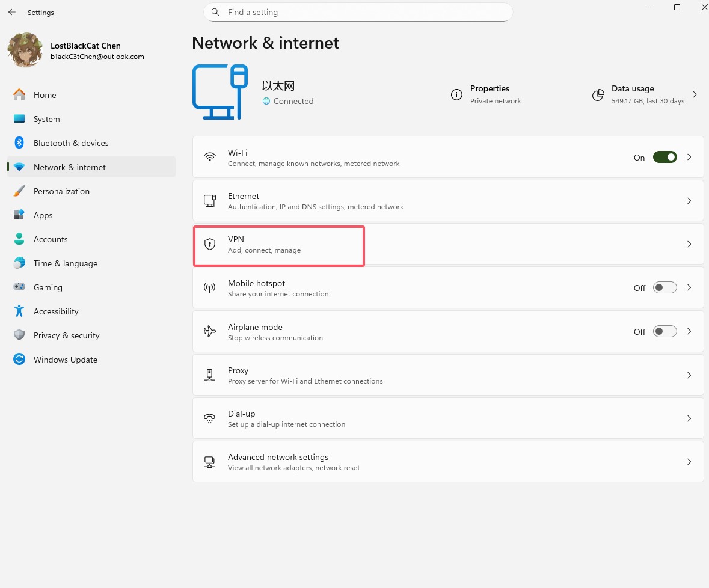Open the Dial-up settings row
Image resolution: width=709 pixels, height=588 pixels.
[x=447, y=418]
